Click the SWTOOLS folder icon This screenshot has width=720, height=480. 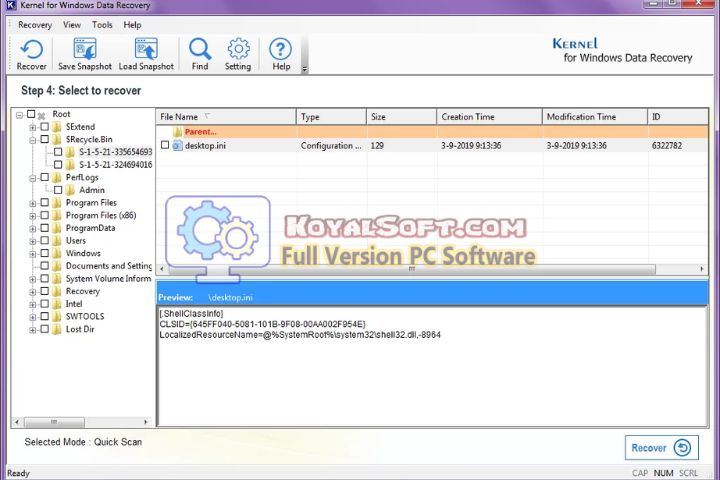click(56, 316)
